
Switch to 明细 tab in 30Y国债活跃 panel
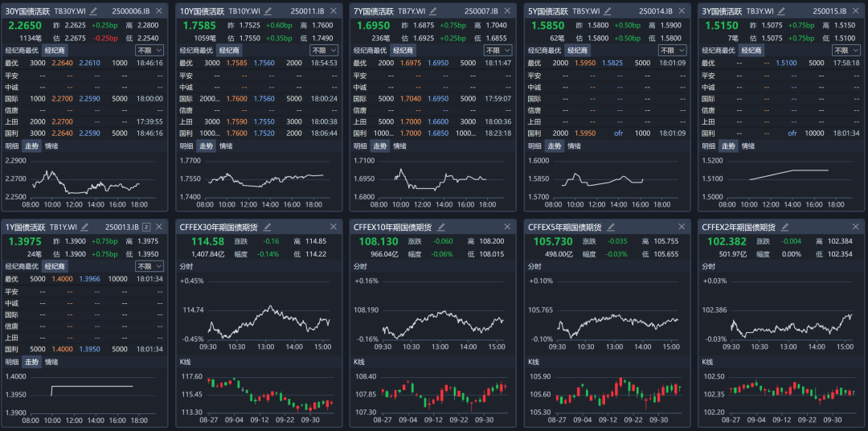point(12,146)
